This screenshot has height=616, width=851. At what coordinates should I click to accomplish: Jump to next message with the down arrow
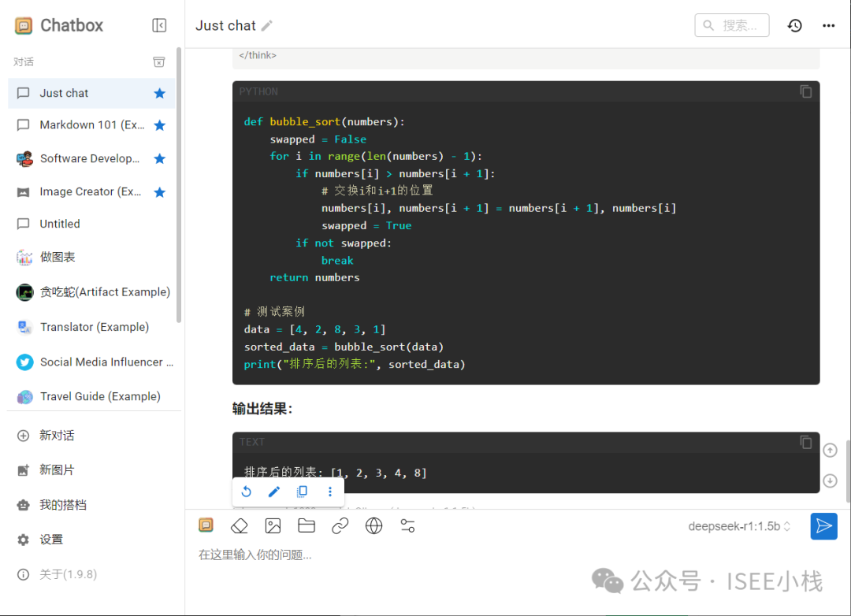(x=830, y=481)
